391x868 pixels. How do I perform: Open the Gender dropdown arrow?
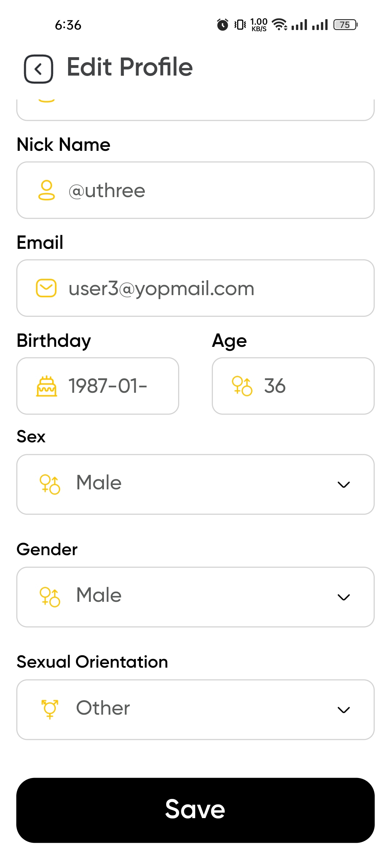(344, 597)
